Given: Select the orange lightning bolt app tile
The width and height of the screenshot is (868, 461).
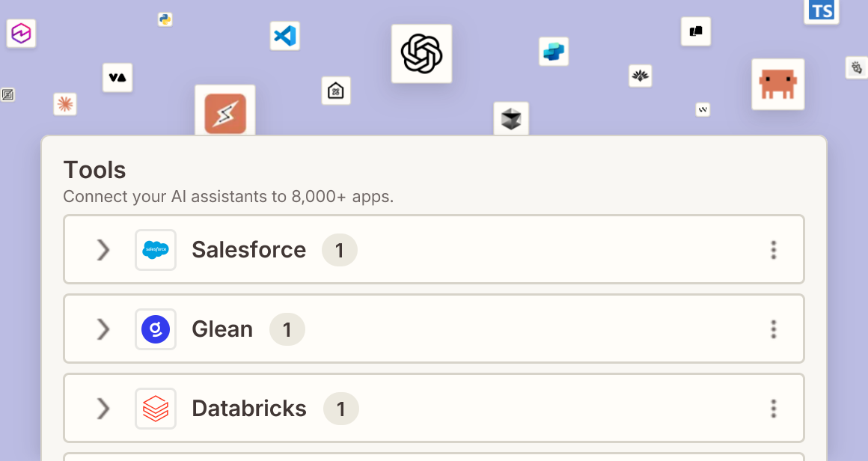Looking at the screenshot, I should tap(225, 112).
